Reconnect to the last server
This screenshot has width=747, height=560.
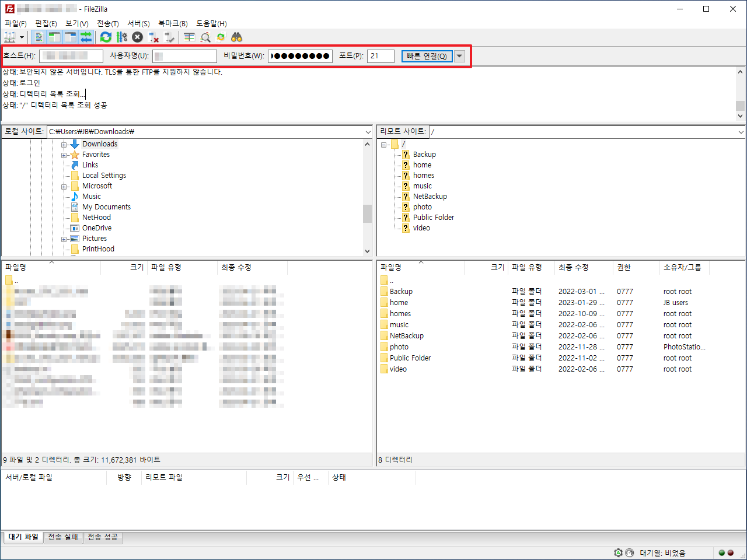[x=169, y=37]
